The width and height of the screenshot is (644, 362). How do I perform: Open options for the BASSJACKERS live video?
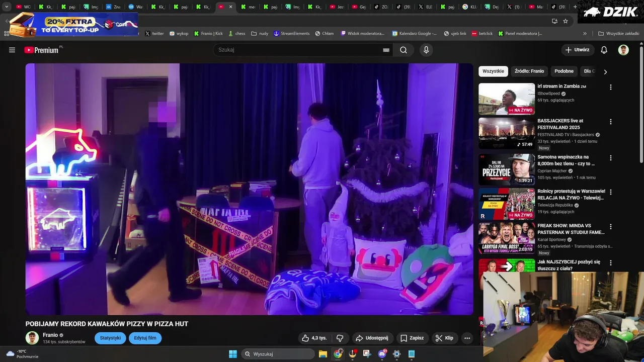click(x=611, y=122)
